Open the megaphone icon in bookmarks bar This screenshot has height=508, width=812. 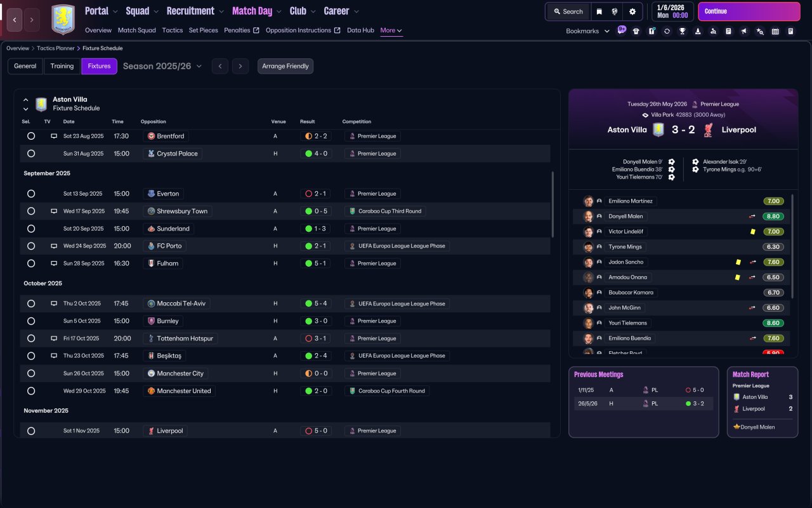(x=744, y=31)
